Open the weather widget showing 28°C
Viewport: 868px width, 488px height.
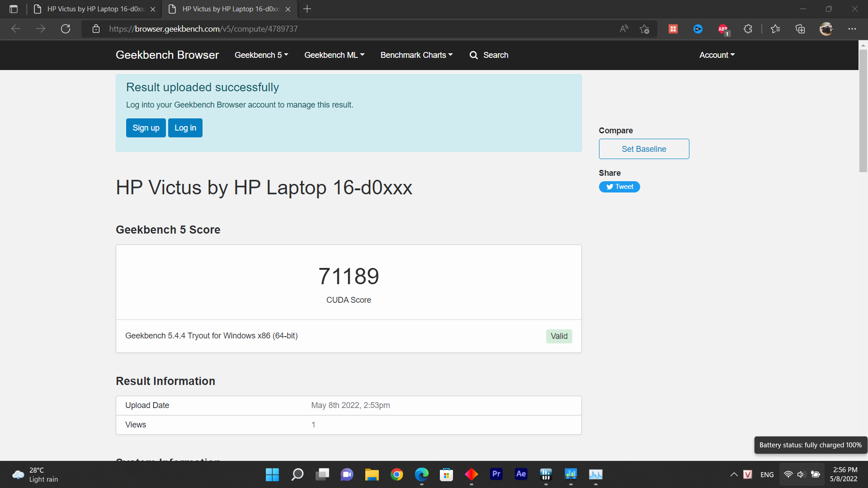pyautogui.click(x=36, y=474)
